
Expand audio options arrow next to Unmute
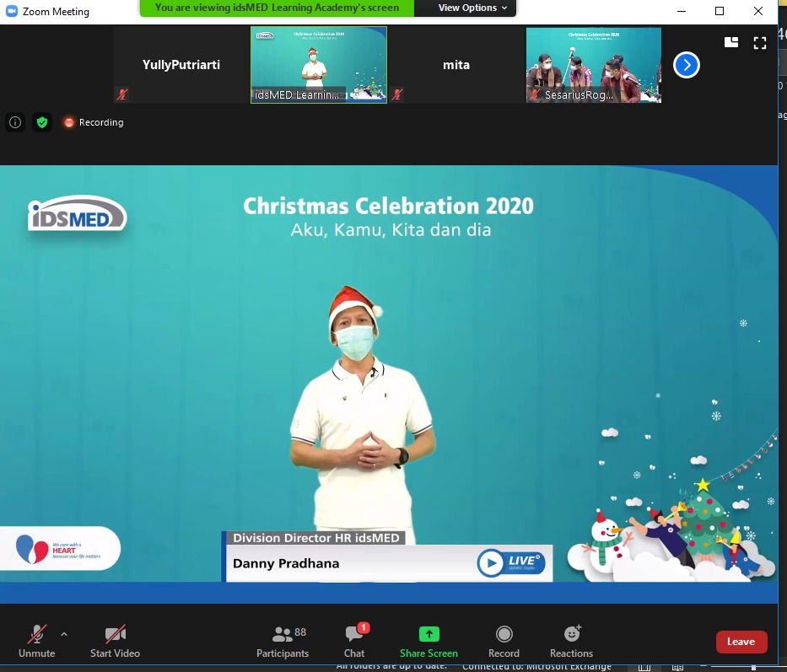[64, 634]
